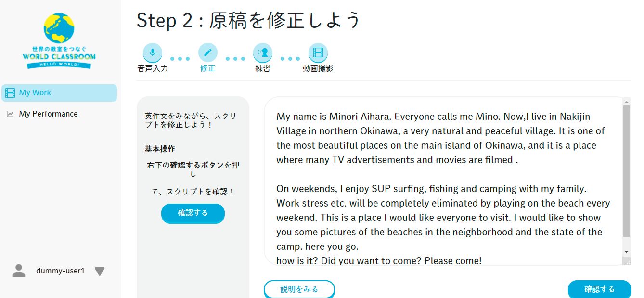Click the 動画撮影 step label

[318, 68]
